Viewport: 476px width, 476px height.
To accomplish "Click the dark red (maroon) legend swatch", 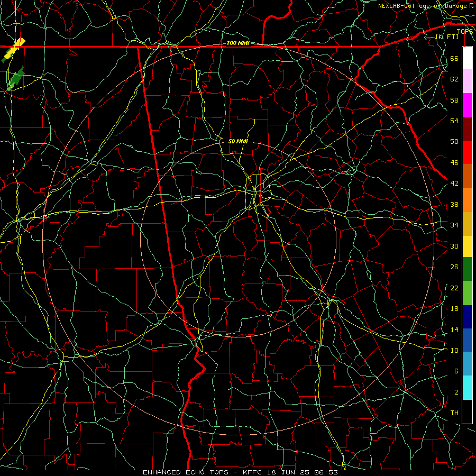I will pyautogui.click(x=467, y=129).
